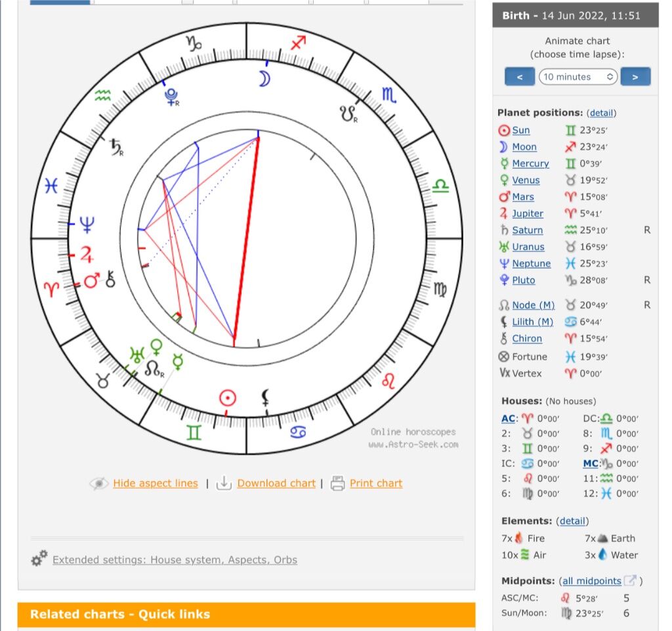Step chart backward with the left arrow button
This screenshot has width=672, height=631.
coord(520,77)
